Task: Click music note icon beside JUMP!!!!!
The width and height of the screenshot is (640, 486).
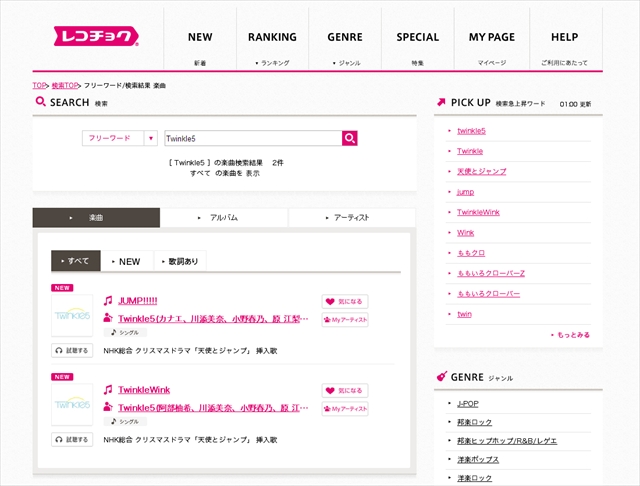Action: click(x=108, y=301)
